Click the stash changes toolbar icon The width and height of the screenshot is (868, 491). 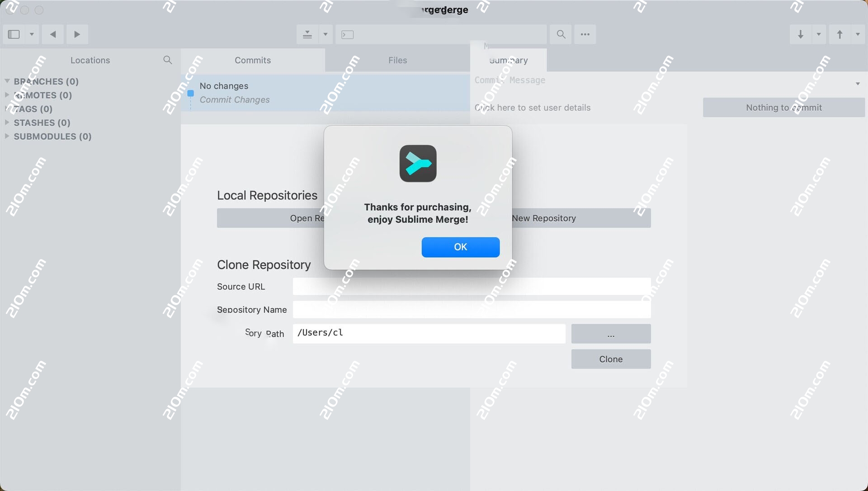click(x=307, y=34)
